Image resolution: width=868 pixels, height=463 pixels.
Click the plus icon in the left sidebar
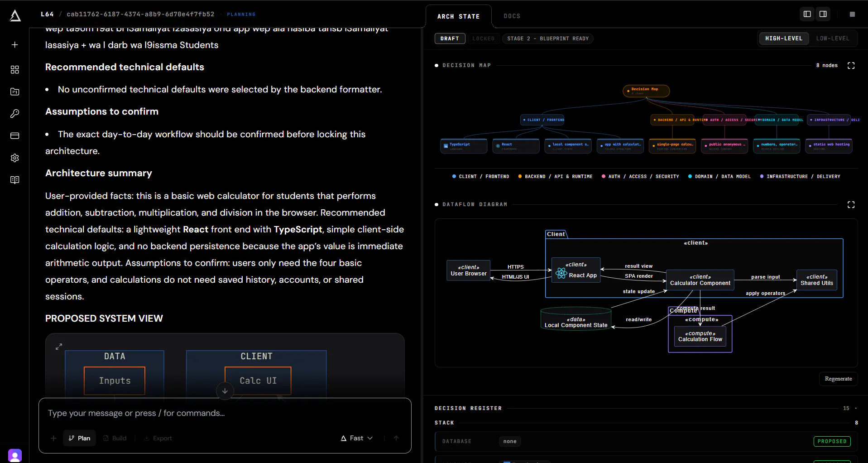pos(15,45)
